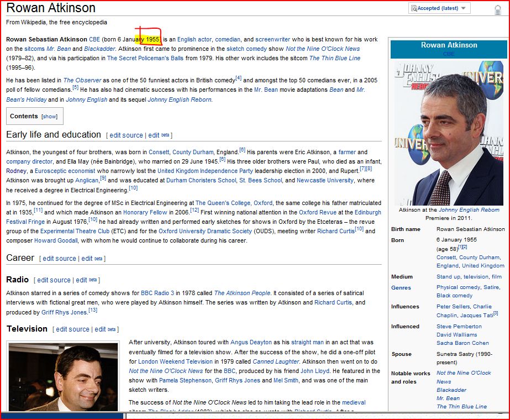Open London Weekend Television link
The height and width of the screenshot is (420, 510).
coord(175,361)
